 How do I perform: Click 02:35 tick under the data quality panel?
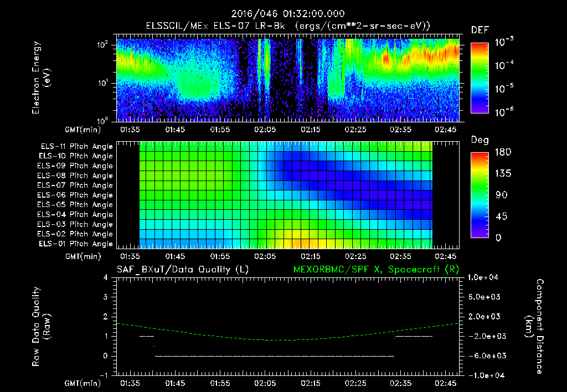point(400,383)
